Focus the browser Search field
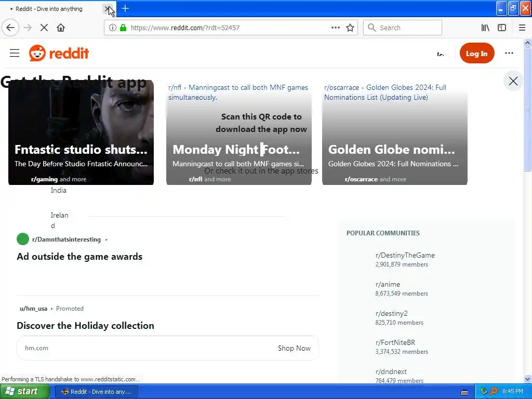 (403, 28)
